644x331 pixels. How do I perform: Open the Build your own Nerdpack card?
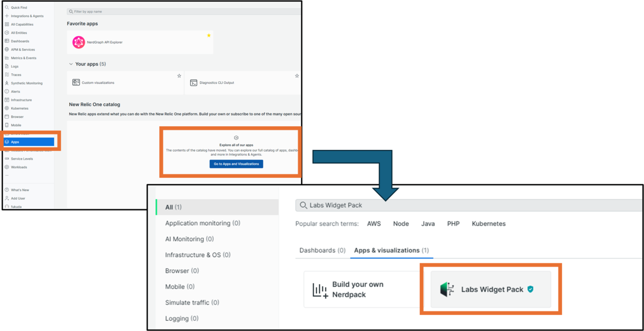361,289
